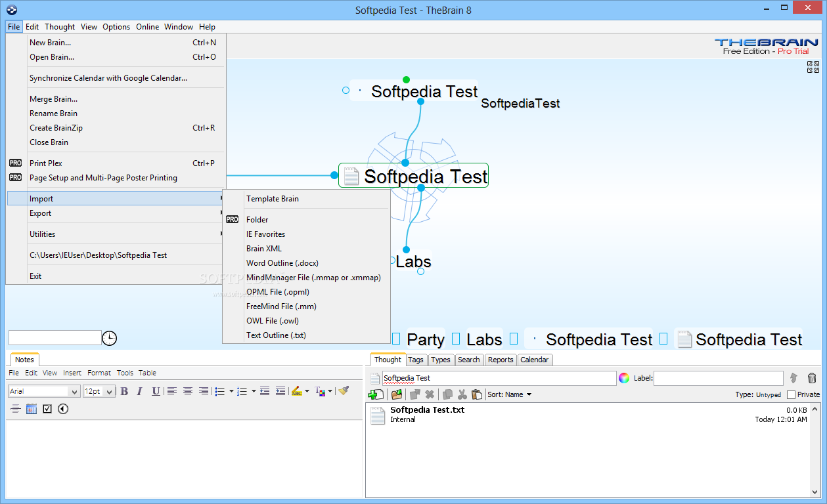Expand numbered list style dropdown arrow

(x=253, y=391)
